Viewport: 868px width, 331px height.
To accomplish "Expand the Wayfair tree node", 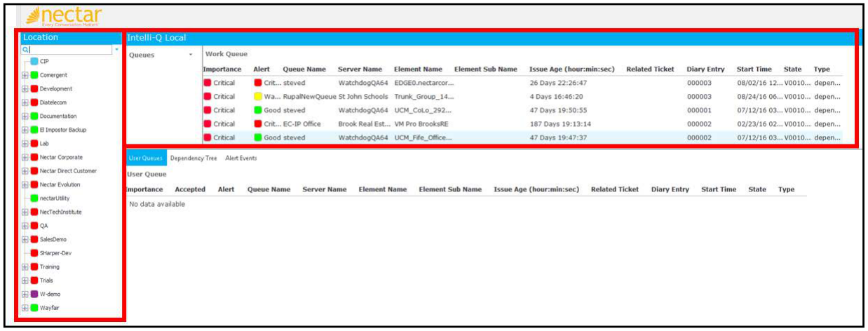I will pyautogui.click(x=25, y=308).
